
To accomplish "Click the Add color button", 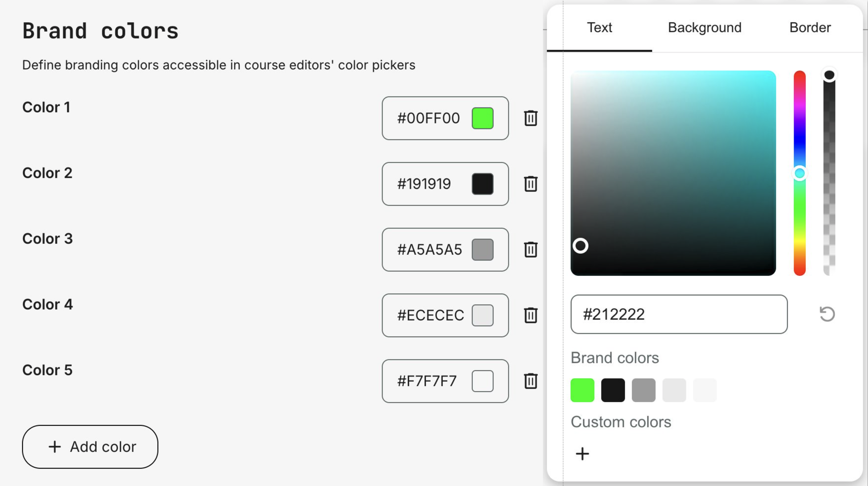I will point(90,447).
